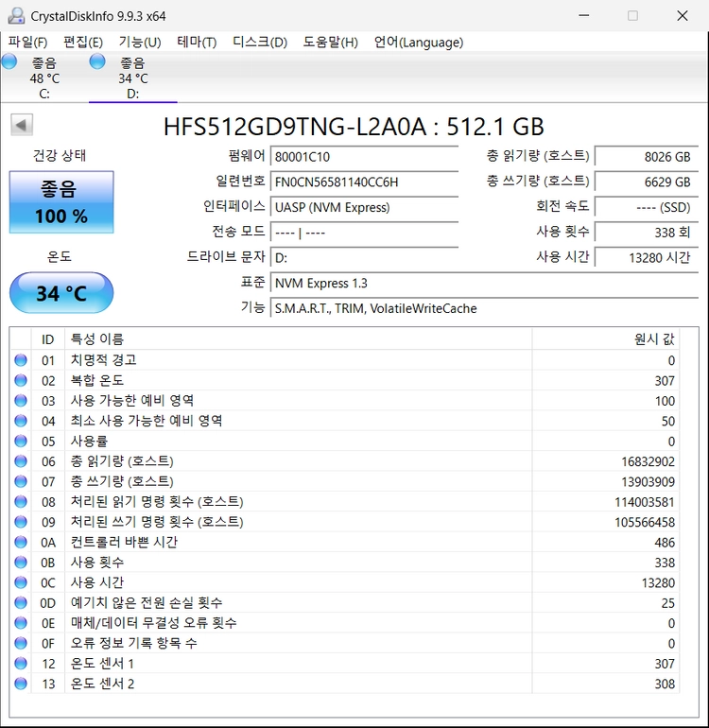The width and height of the screenshot is (709, 728).
Task: Click status orb for 07 총 쓰기량 (호스트)
Action: [x=21, y=481]
